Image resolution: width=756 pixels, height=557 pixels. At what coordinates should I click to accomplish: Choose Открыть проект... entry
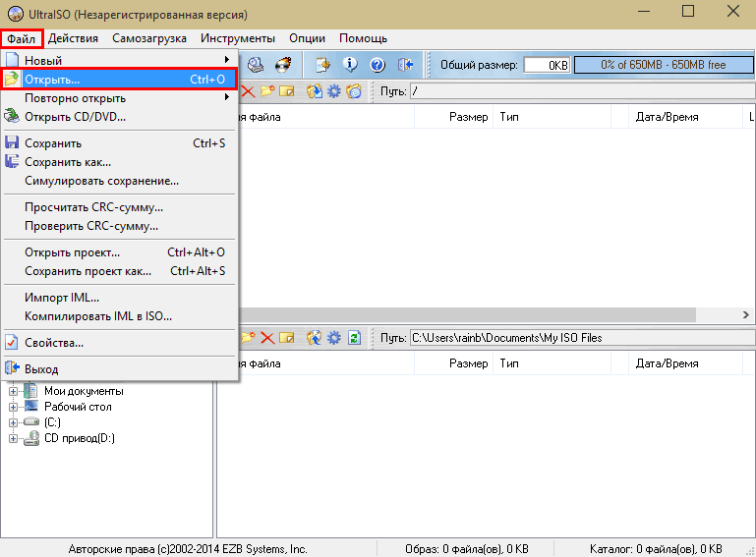[x=119, y=252]
